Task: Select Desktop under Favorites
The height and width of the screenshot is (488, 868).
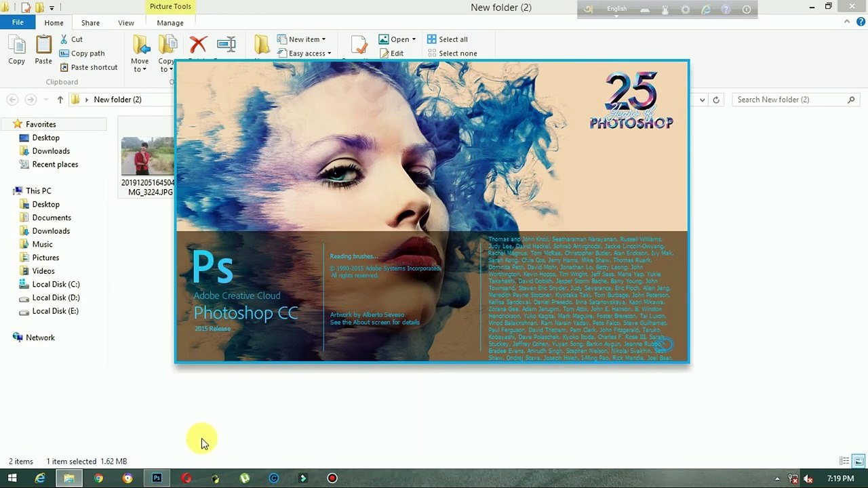Action: (x=46, y=138)
